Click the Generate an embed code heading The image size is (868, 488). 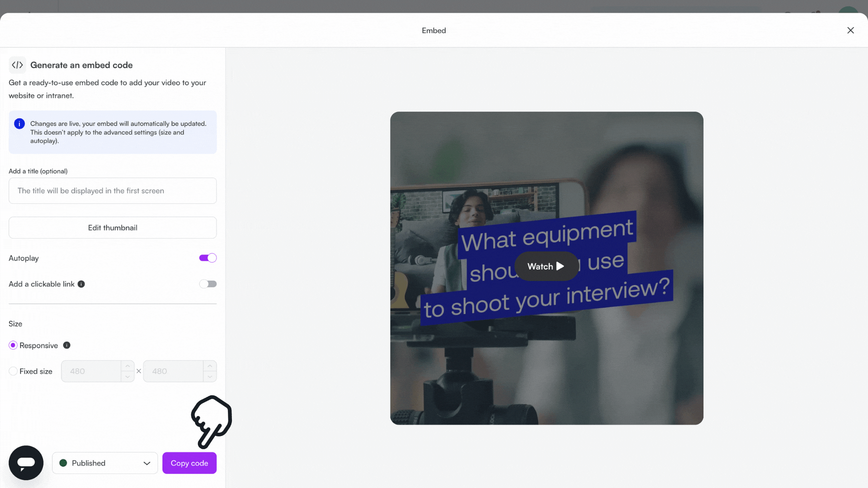[x=81, y=65]
